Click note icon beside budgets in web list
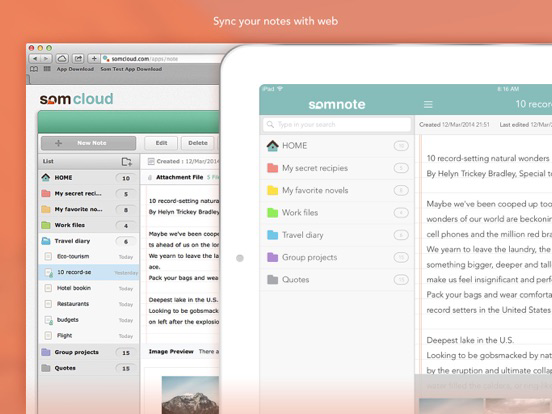552x414 pixels. (x=48, y=320)
